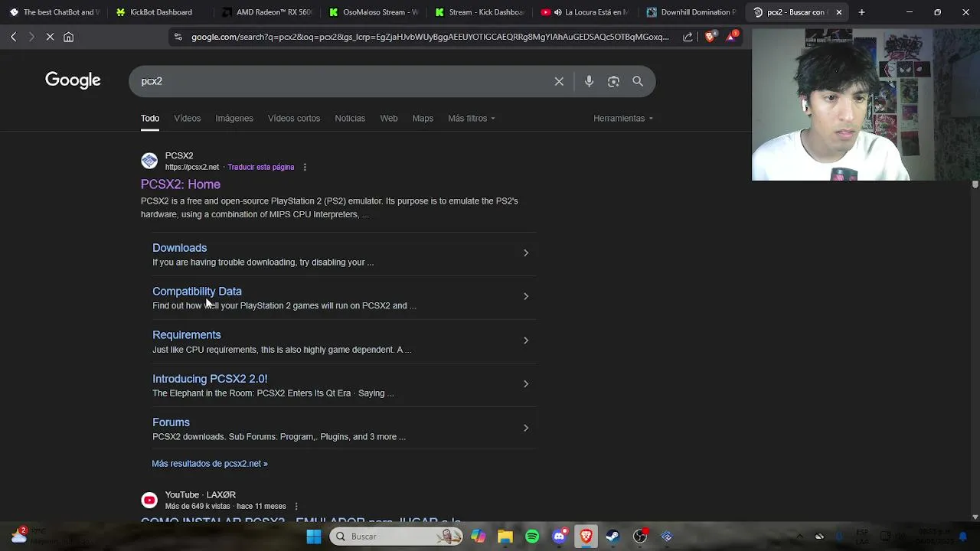The height and width of the screenshot is (551, 980).
Task: Expand the Compatibility Data sitelink arrow
Action: [526, 296]
